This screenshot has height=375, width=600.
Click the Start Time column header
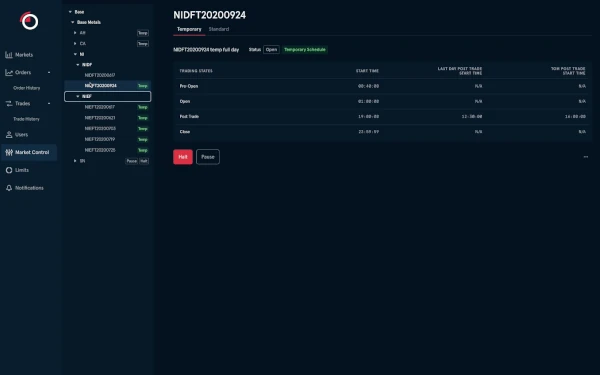tap(367, 71)
